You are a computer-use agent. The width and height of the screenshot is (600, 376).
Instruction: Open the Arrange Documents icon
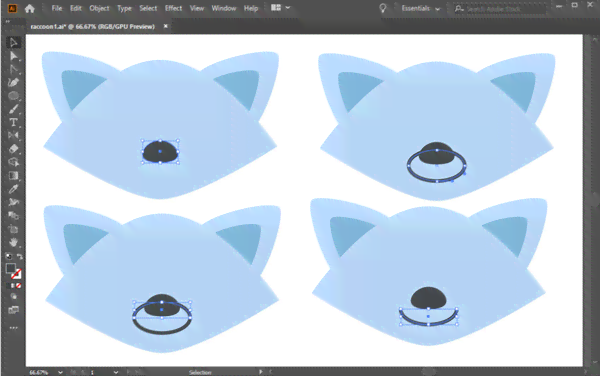click(276, 8)
